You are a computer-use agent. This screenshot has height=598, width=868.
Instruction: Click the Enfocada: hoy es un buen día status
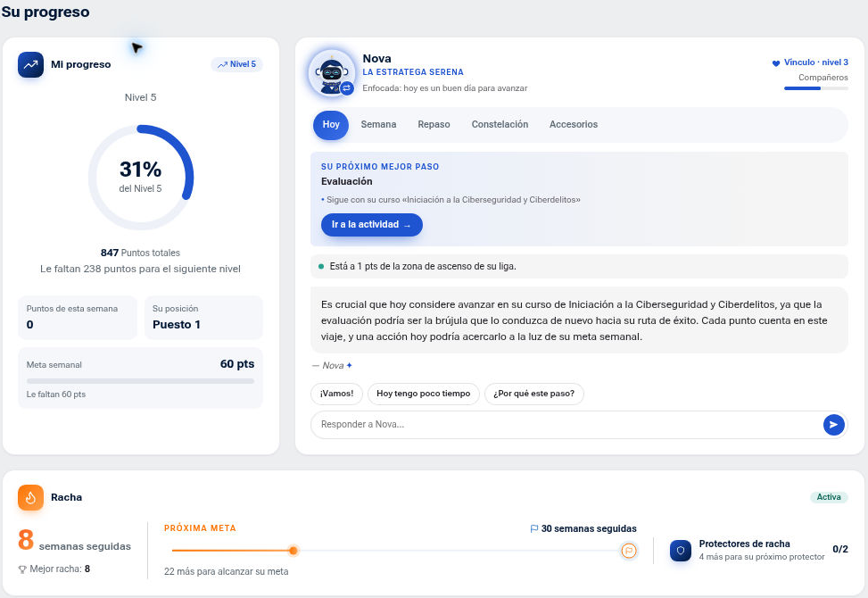point(445,88)
